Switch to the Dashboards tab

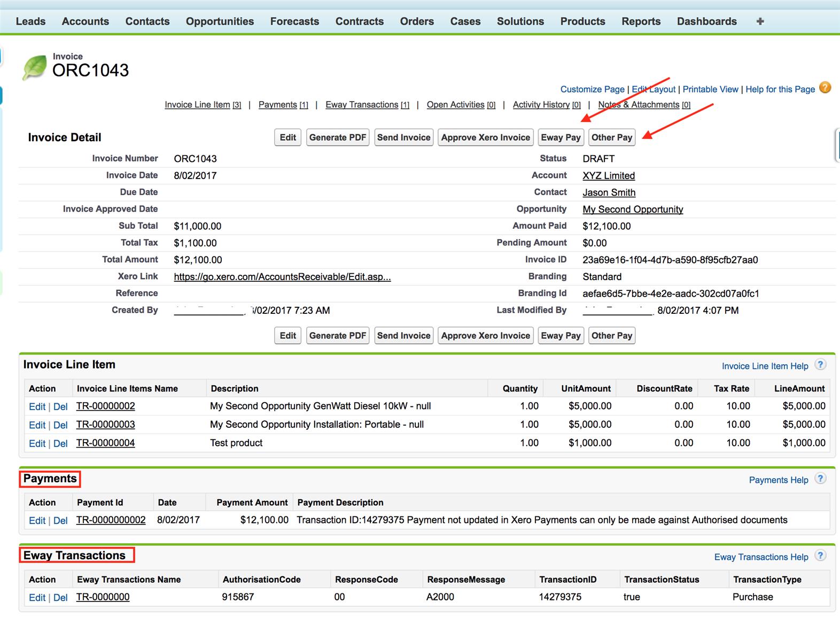coord(707,21)
